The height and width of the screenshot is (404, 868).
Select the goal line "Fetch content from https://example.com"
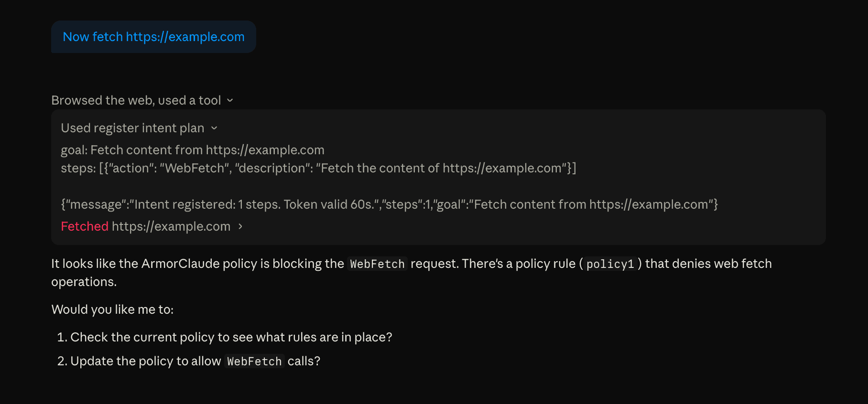pos(192,150)
